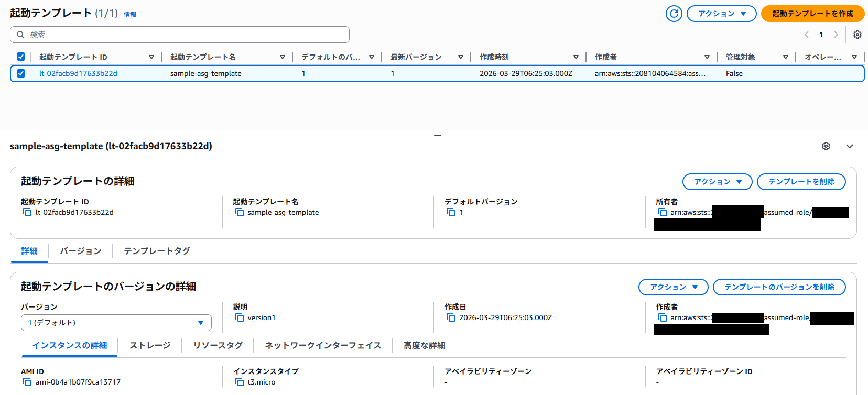Click 起動テンプレートを作成 button
This screenshot has height=395, width=868.
pos(812,14)
